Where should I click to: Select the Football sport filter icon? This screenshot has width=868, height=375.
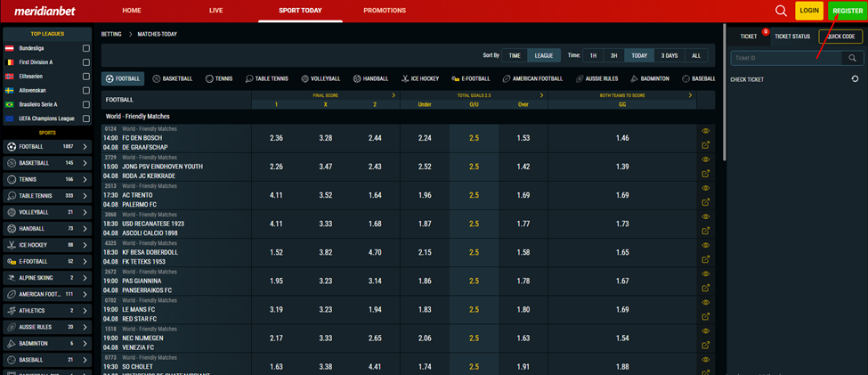(x=110, y=78)
